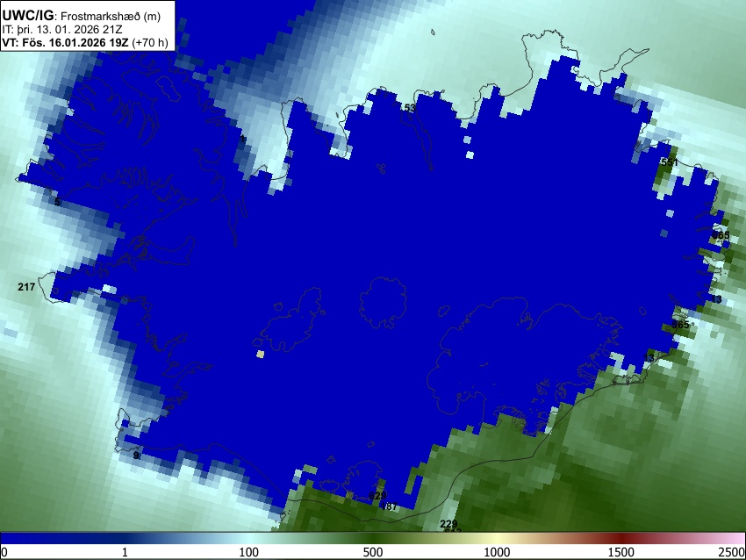
Task: Click the map value 665
Action: point(721,235)
